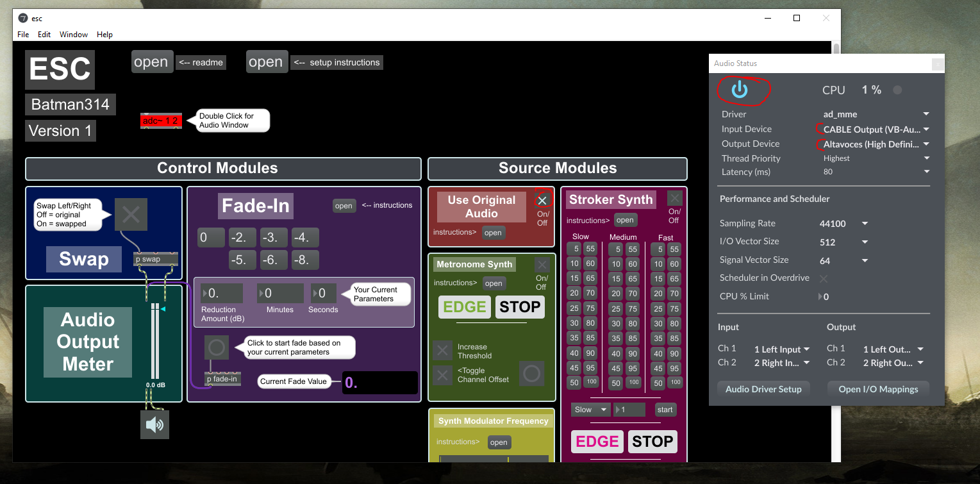Viewport: 980px width, 484px height.
Task: Click STOP in the Stroker Synth module
Action: [x=652, y=442]
